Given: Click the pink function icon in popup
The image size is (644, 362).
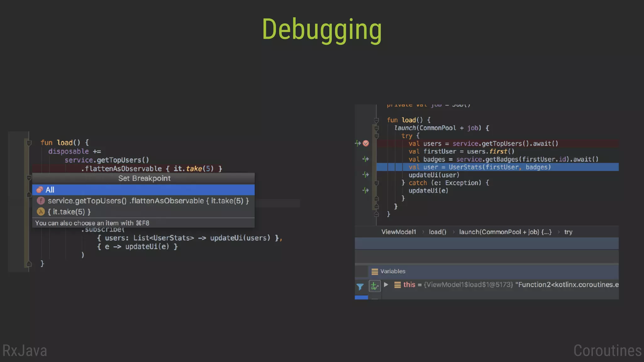Looking at the screenshot, I should (x=41, y=200).
